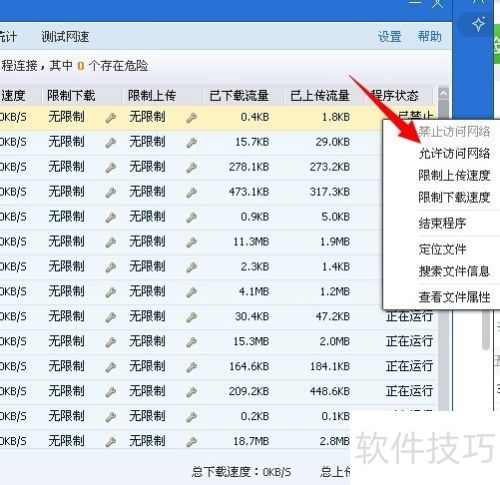Screen dimensions: 500x485
Task: Click the 448.6KB uploaded traffic cell
Action: 329,391
